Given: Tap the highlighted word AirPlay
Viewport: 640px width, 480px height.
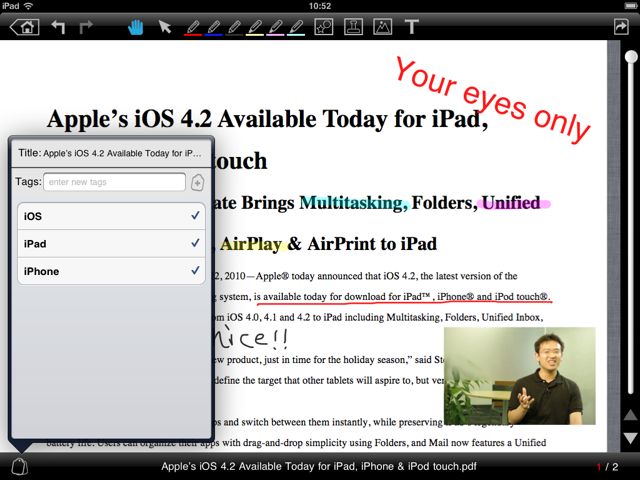Looking at the screenshot, I should tap(251, 244).
